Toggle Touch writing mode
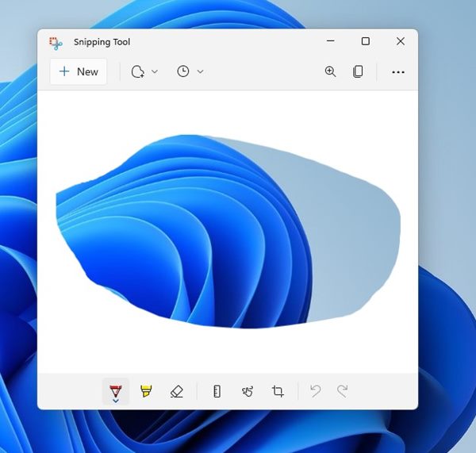The width and height of the screenshot is (476, 453). coord(248,391)
